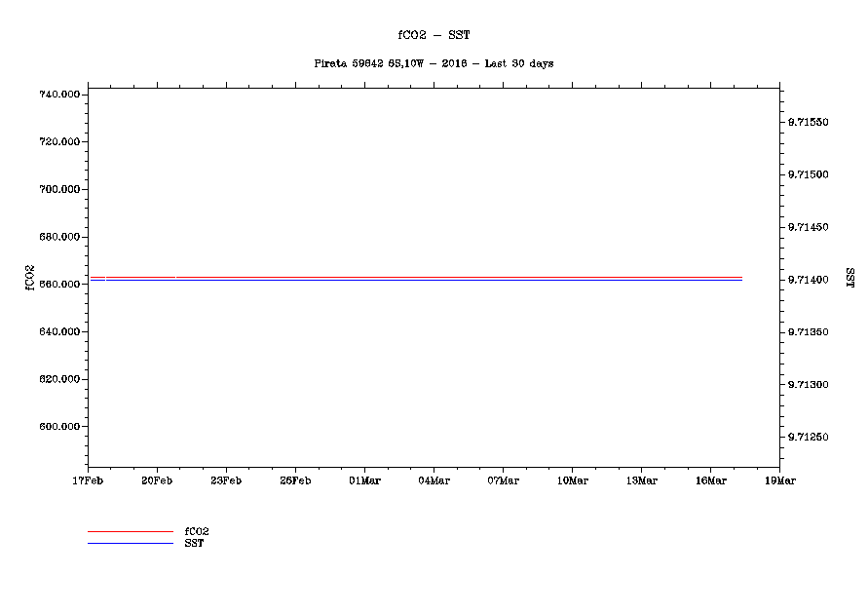
Task: Select the SST legend text label
Action: (x=194, y=543)
